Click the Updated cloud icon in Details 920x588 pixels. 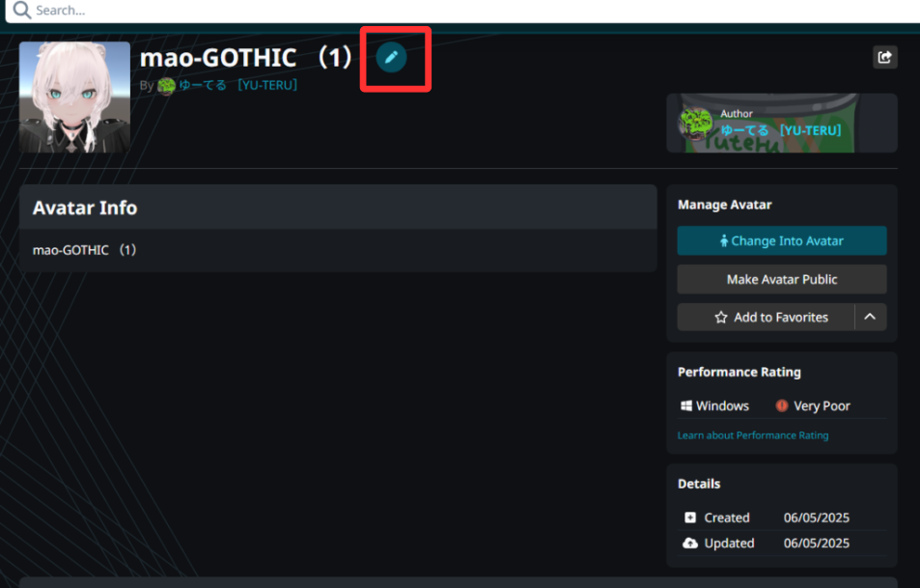point(690,543)
